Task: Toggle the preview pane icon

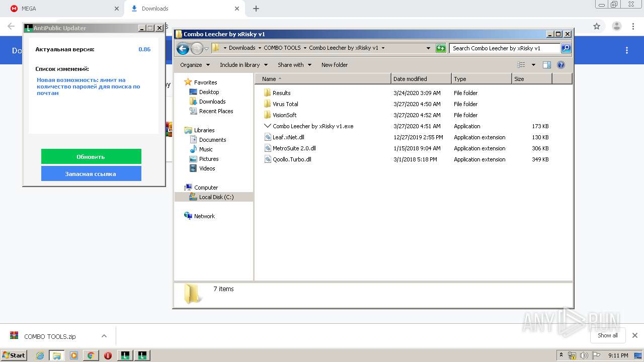Action: click(547, 65)
